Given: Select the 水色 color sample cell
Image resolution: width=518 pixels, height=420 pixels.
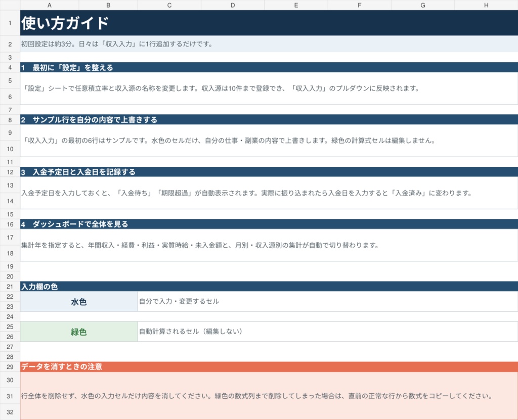Looking at the screenshot, I should (79, 301).
